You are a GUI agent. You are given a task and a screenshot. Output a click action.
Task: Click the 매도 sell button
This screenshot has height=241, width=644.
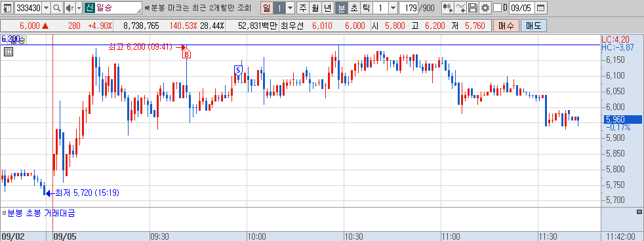pyautogui.click(x=534, y=26)
